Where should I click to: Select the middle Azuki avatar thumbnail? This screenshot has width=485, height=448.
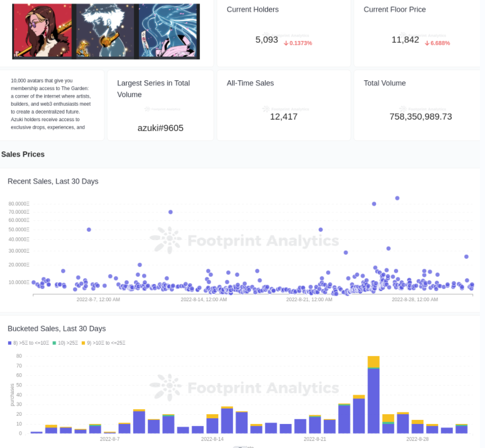[105, 32]
